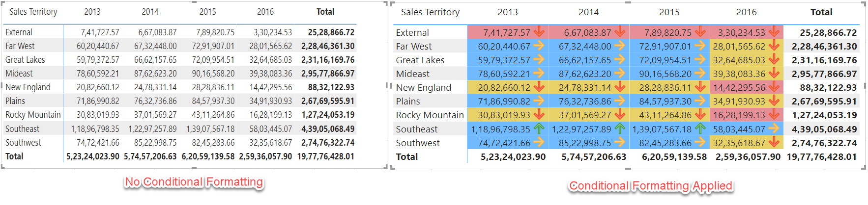Click the 'No Conditional Formatting' caption
868x205 pixels.
tap(194, 182)
